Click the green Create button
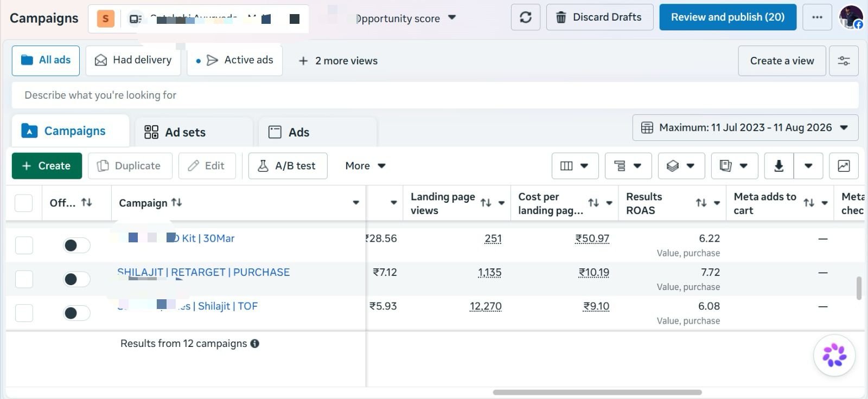This screenshot has height=399, width=868. (x=47, y=166)
